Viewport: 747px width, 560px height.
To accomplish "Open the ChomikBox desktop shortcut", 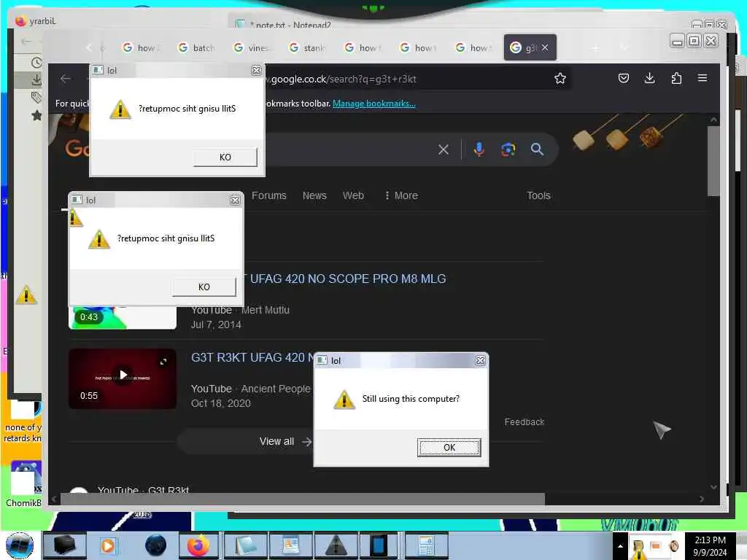I will click(23, 484).
